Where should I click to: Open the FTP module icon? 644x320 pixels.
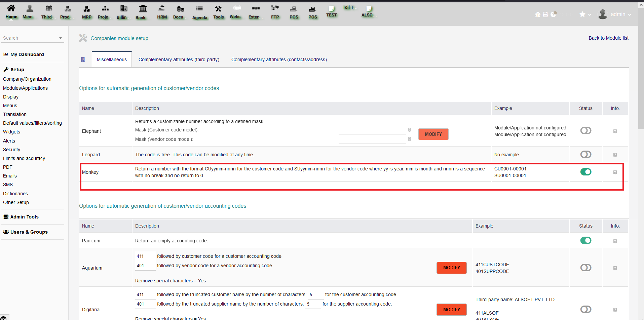tap(275, 12)
